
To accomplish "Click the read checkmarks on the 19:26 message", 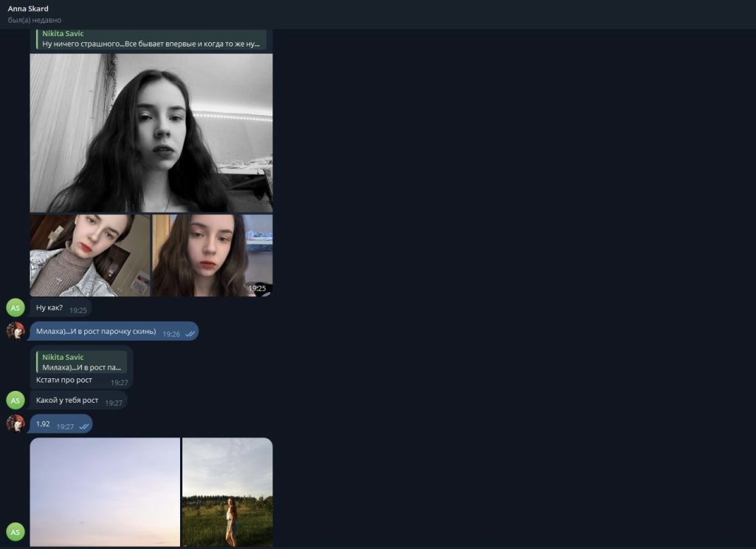I will tap(190, 334).
